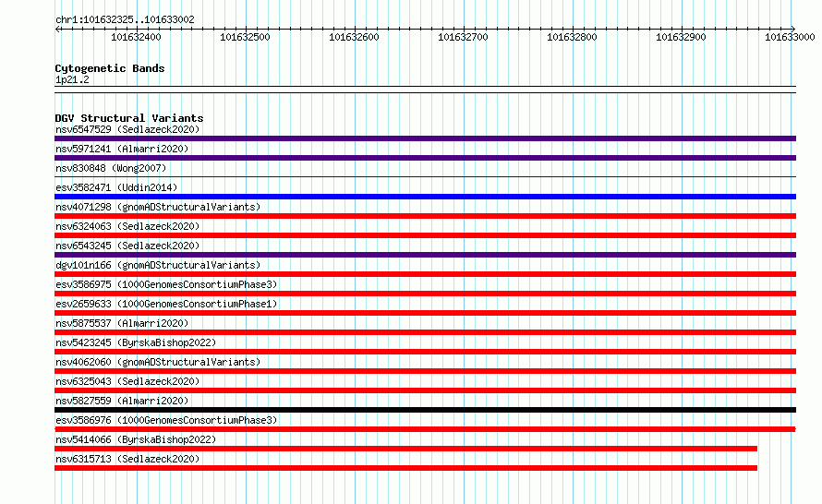The height and width of the screenshot is (504, 822).
Task: Click the nsv4071298 (gnomADStructuralVariants) label
Action: [x=158, y=207]
